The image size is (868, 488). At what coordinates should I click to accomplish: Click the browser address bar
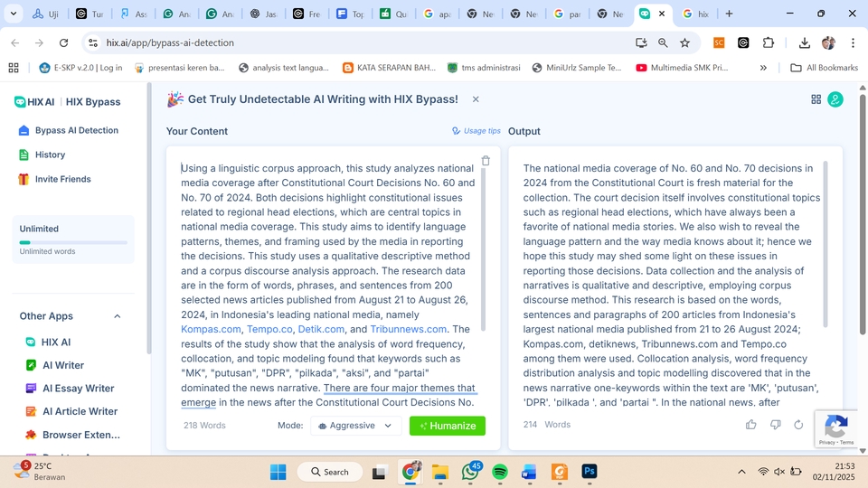tap(362, 42)
